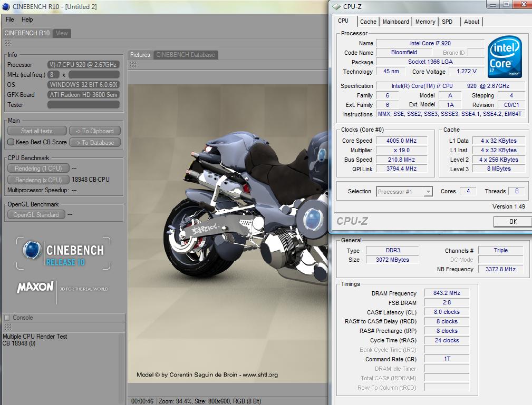The width and height of the screenshot is (532, 405).
Task: Click Cycle Time value 24 clocks
Action: point(447,340)
